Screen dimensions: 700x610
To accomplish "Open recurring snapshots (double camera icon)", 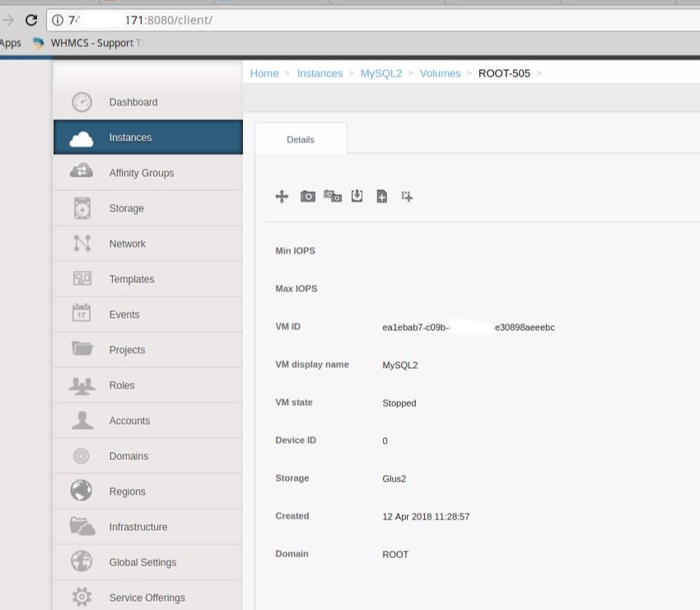I will click(333, 196).
